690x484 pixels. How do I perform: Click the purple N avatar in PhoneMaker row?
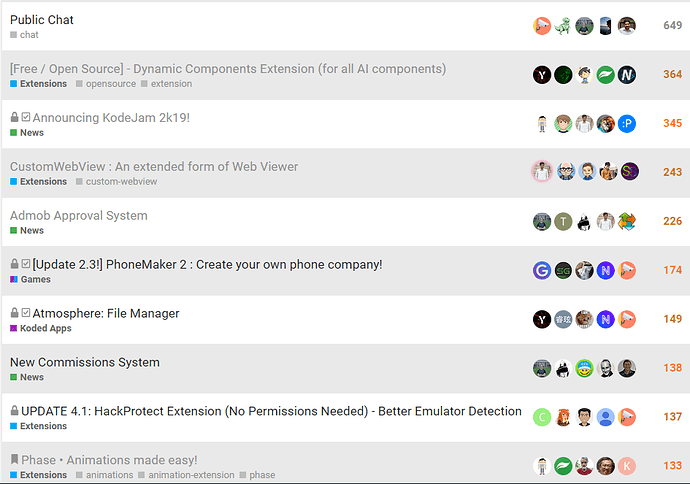[x=606, y=270]
